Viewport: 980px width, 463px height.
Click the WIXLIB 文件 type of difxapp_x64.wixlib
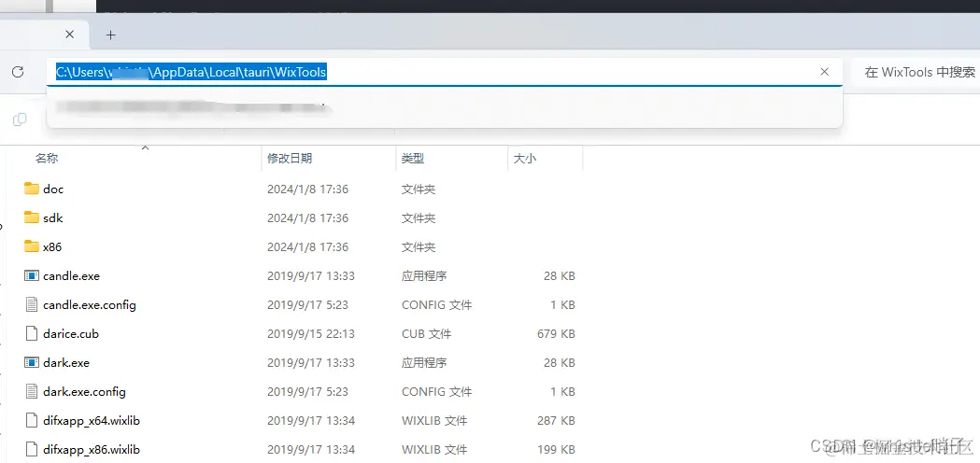pos(433,420)
